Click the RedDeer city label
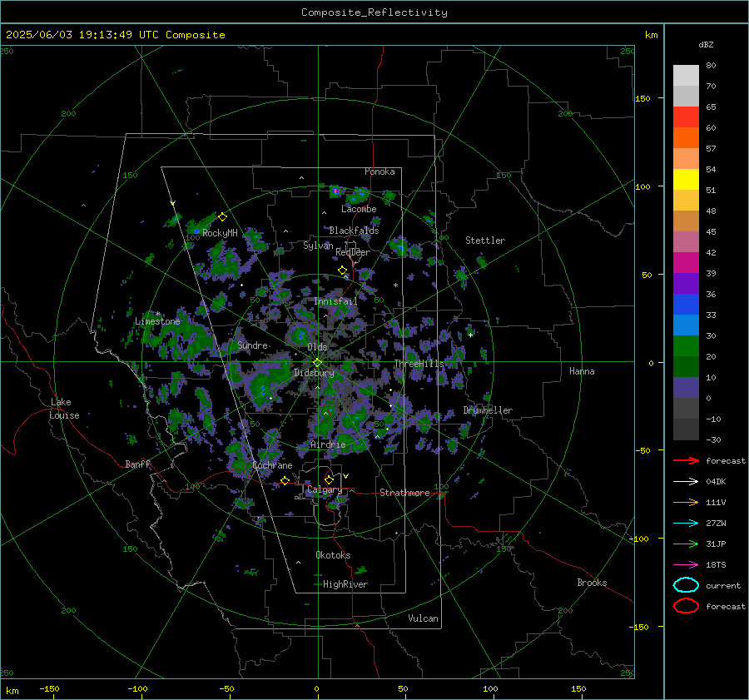Screen dimensions: 749x700 [x=353, y=252]
